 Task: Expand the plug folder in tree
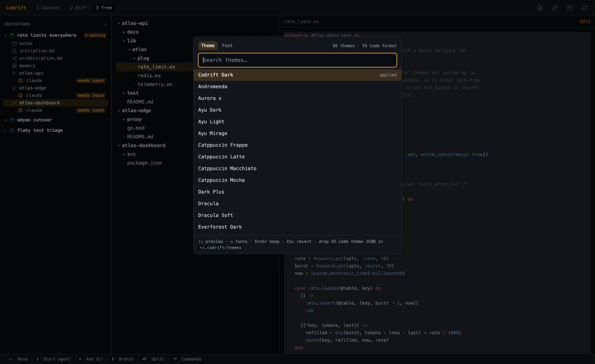[x=134, y=58]
